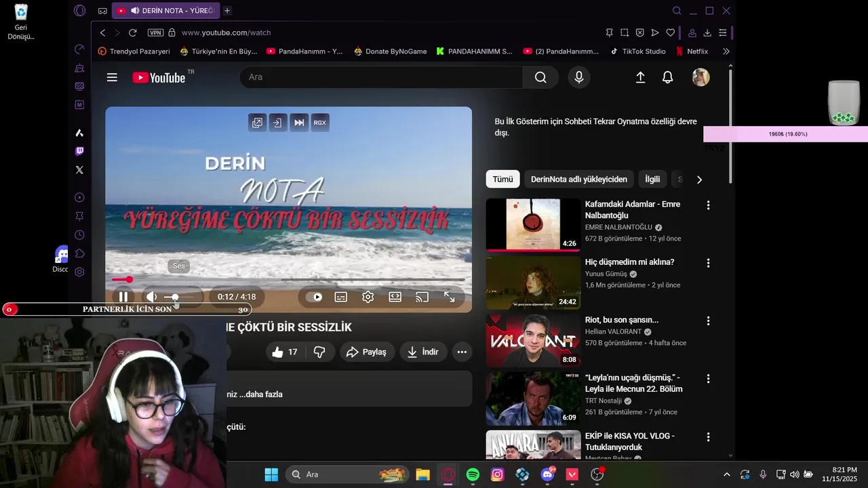Open 'Hiç düşmedim mi aklına?' video title
868x488 pixels.
[629, 262]
